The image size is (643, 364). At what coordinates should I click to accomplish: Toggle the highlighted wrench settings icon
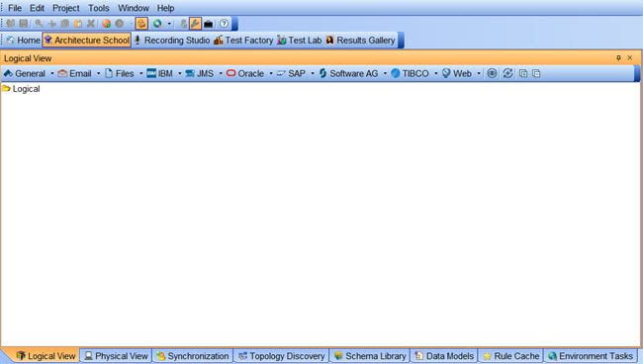click(x=195, y=24)
